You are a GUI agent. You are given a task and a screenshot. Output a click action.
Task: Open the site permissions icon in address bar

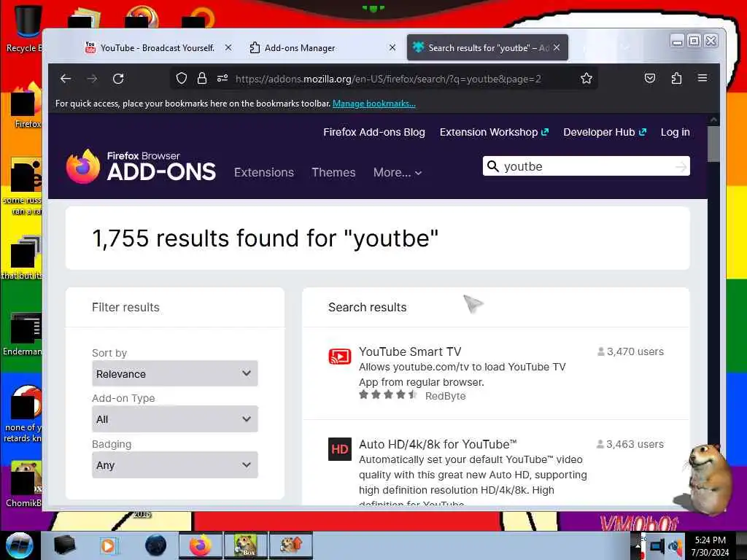(222, 78)
